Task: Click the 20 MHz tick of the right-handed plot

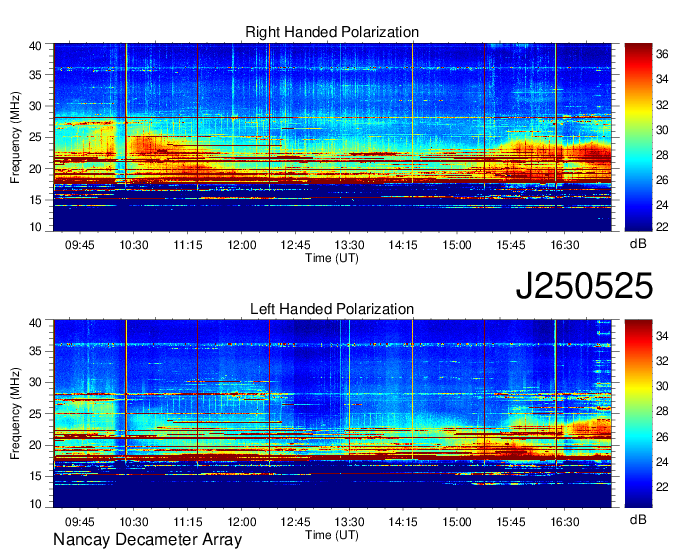Action: (x=35, y=169)
